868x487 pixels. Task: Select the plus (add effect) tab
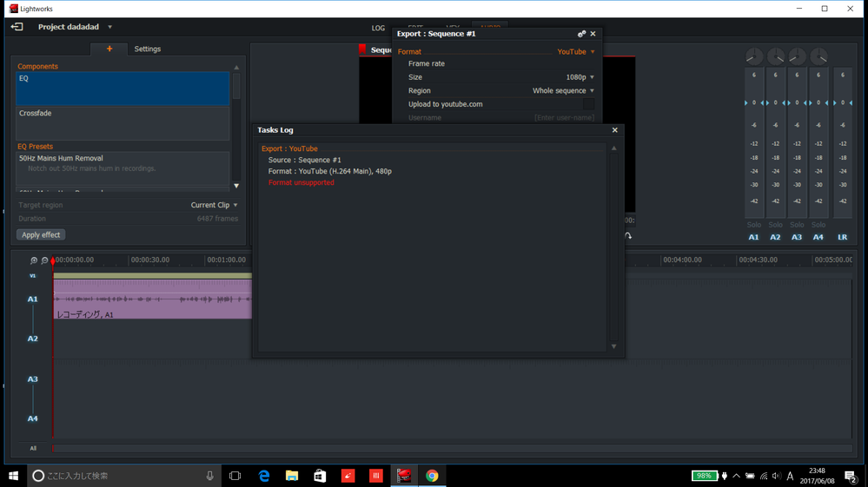point(109,49)
